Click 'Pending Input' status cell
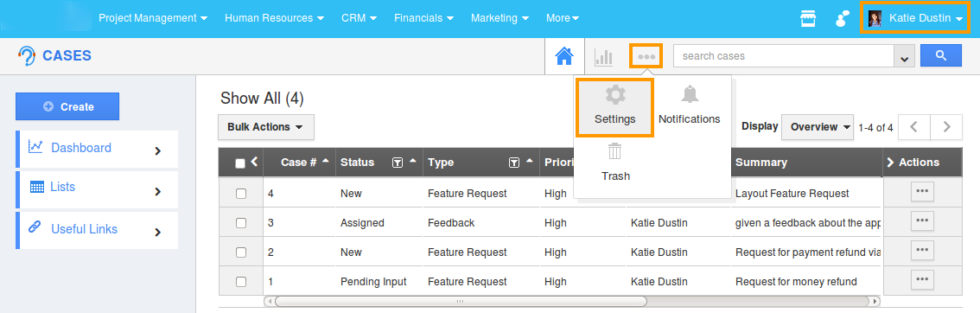This screenshot has width=980, height=313. [x=373, y=282]
